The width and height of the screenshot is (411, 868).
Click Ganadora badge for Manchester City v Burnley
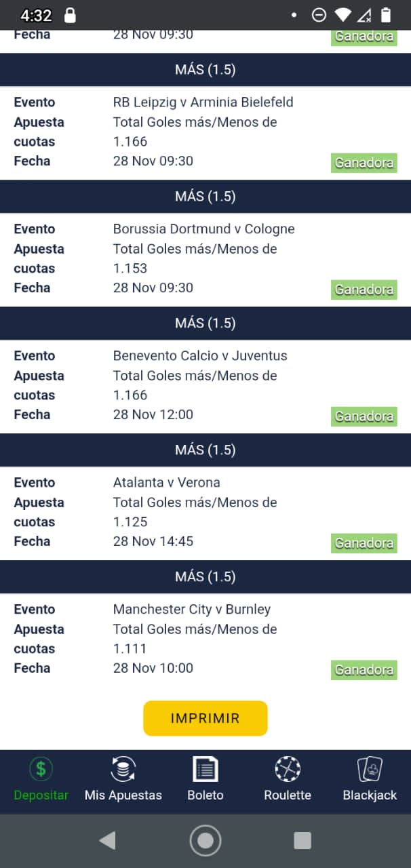364,669
